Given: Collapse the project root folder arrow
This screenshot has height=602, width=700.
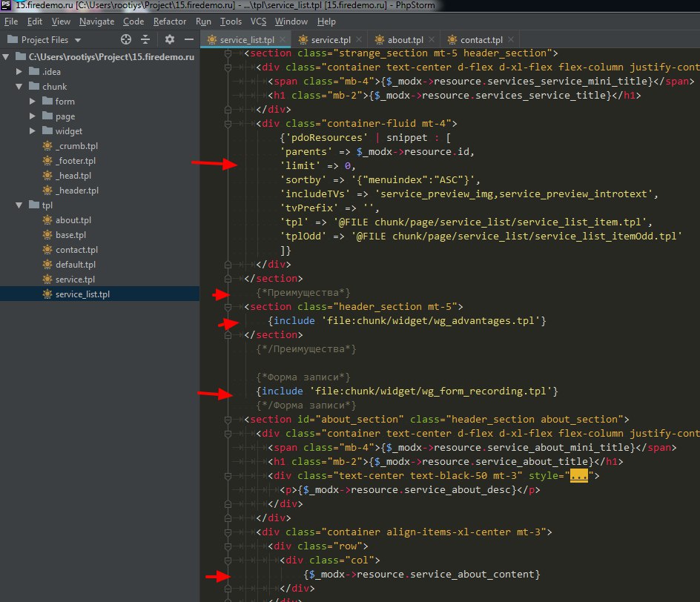Looking at the screenshot, I should 6,56.
